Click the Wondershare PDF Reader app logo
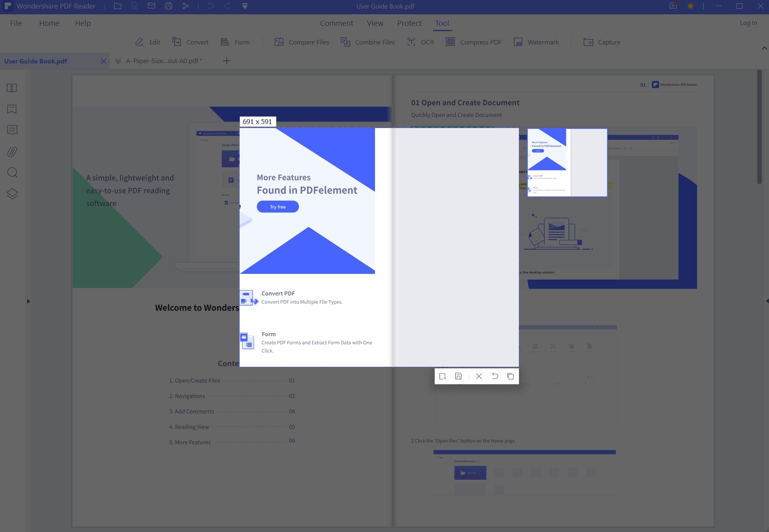Viewport: 769px width, 532px height. click(8, 6)
